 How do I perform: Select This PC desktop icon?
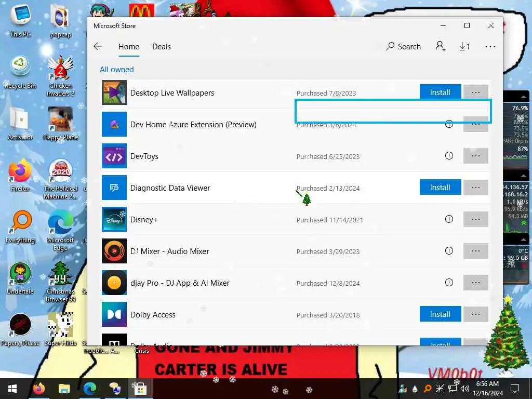[x=20, y=20]
